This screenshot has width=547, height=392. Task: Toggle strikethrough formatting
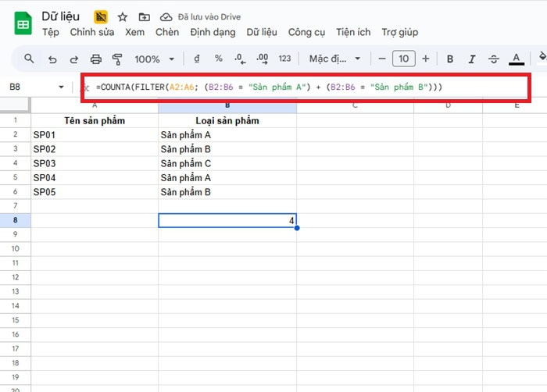tap(494, 59)
